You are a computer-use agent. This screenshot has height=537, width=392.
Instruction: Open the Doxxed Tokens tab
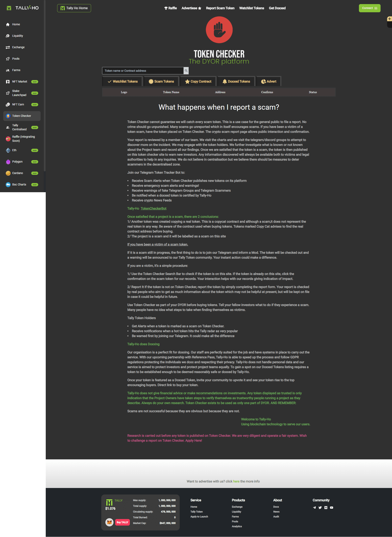pos(236,81)
